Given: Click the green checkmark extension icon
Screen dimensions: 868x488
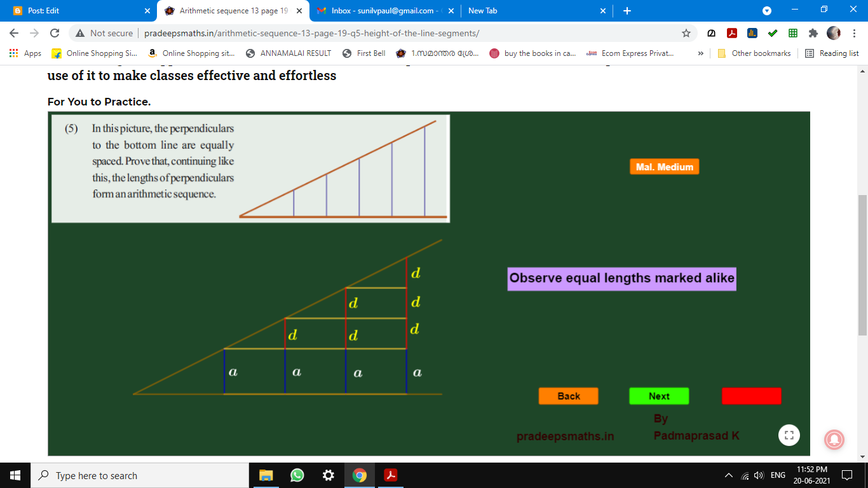Looking at the screenshot, I should (x=773, y=33).
